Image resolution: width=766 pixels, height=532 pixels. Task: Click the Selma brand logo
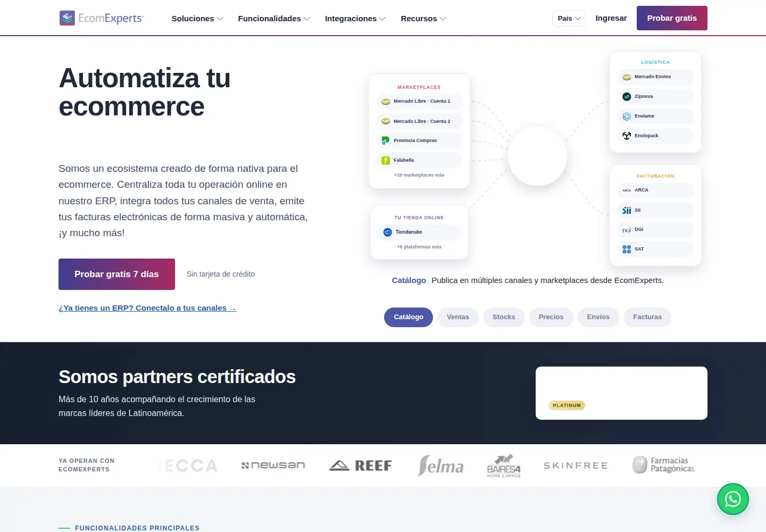coord(440,465)
